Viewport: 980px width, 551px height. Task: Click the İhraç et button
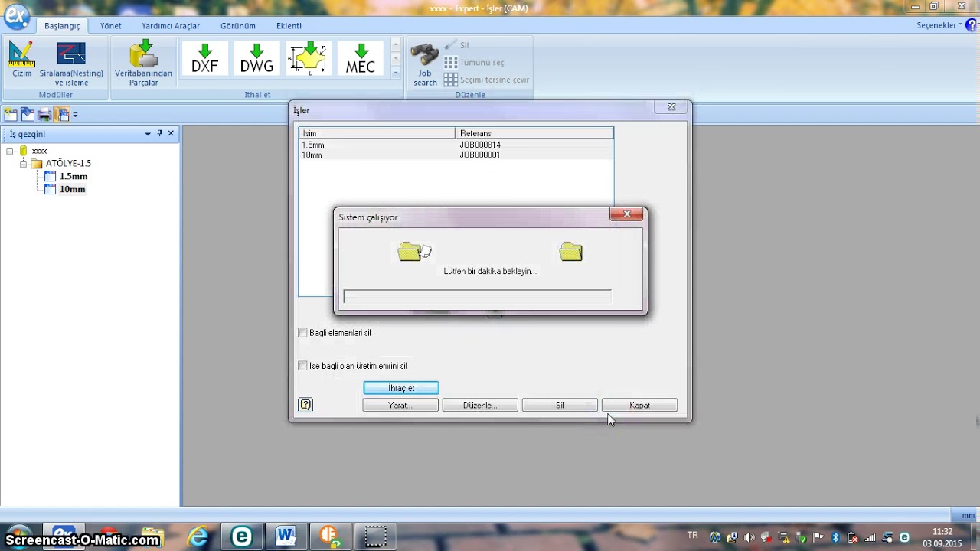(x=401, y=388)
